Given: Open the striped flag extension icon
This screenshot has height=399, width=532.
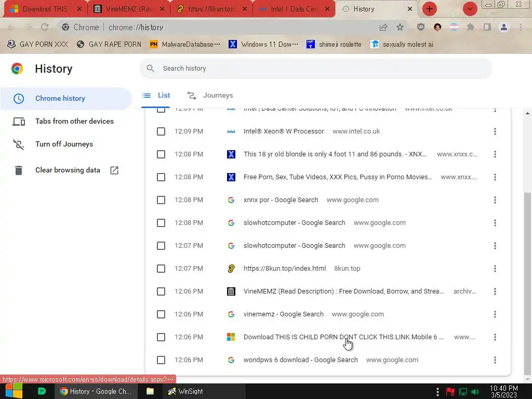Looking at the screenshot, I should coord(454,27).
